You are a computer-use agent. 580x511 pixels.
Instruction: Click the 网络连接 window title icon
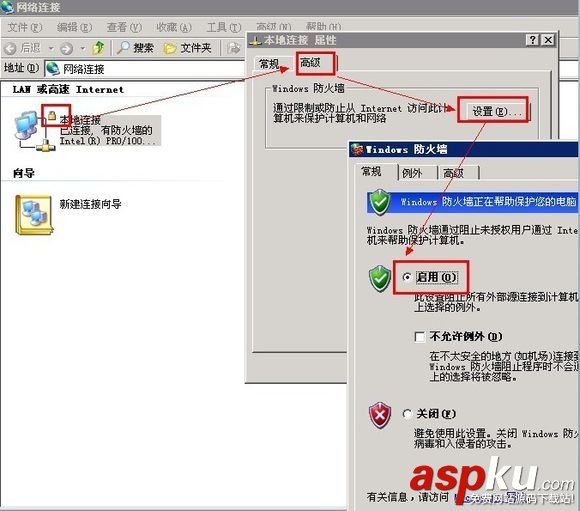click(7, 7)
